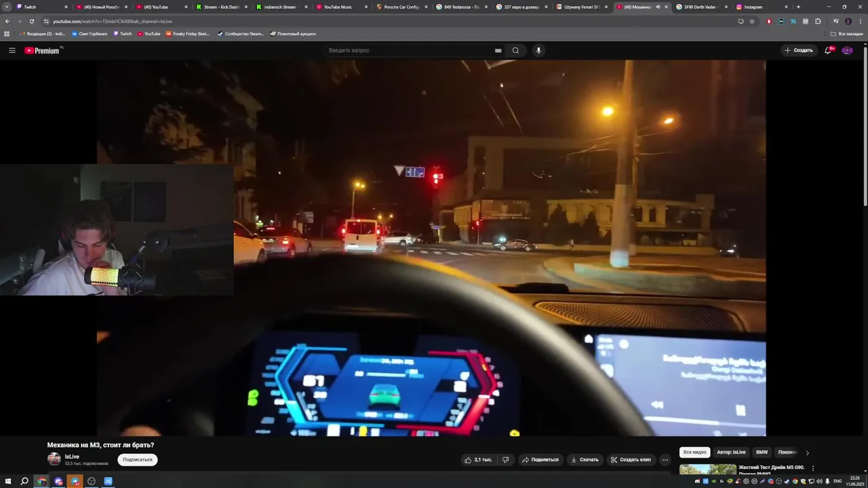Mute the tab playing audio
The image size is (868, 488).
[x=658, y=7]
